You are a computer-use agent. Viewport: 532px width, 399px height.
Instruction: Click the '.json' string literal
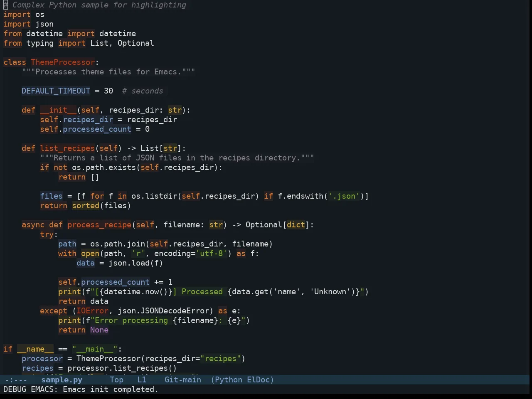pyautogui.click(x=344, y=196)
